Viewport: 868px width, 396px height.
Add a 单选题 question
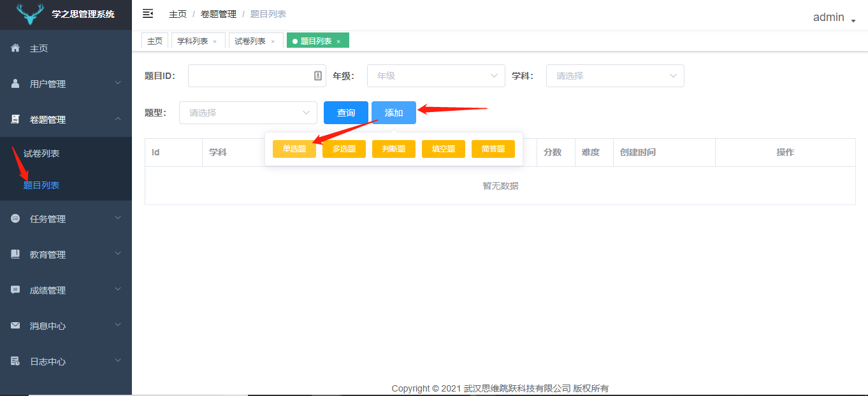tap(294, 149)
